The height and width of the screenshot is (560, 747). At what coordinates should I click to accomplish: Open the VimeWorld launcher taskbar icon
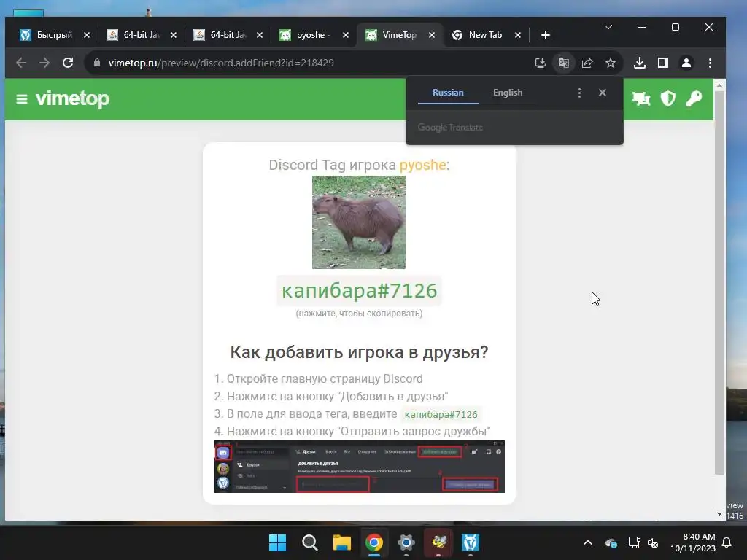[x=471, y=542]
